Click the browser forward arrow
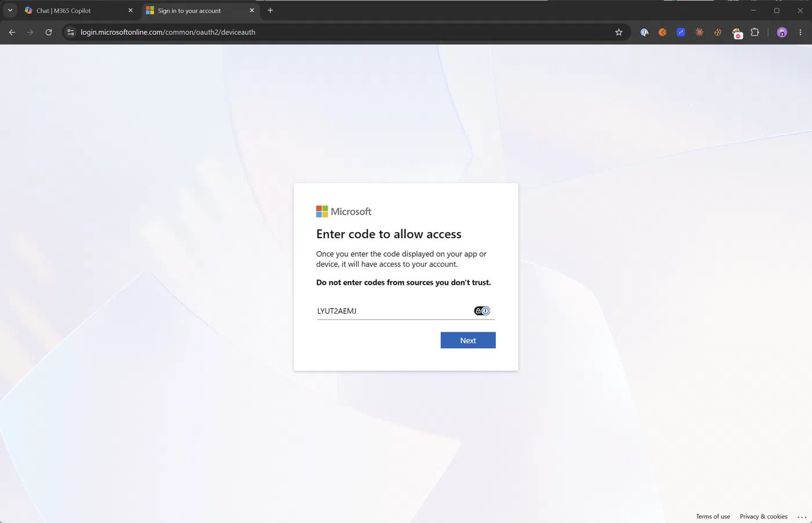Image resolution: width=812 pixels, height=523 pixels. [x=30, y=32]
